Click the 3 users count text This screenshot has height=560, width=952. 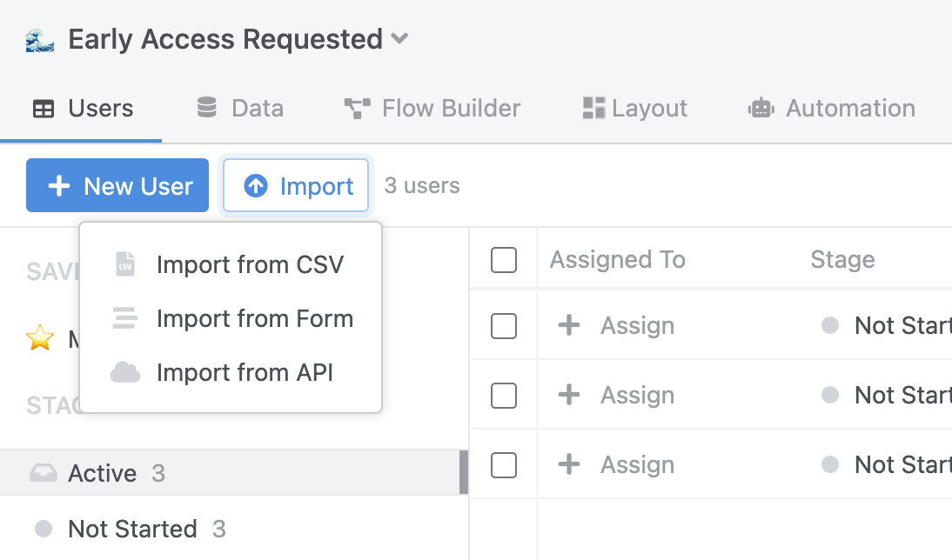point(422,186)
